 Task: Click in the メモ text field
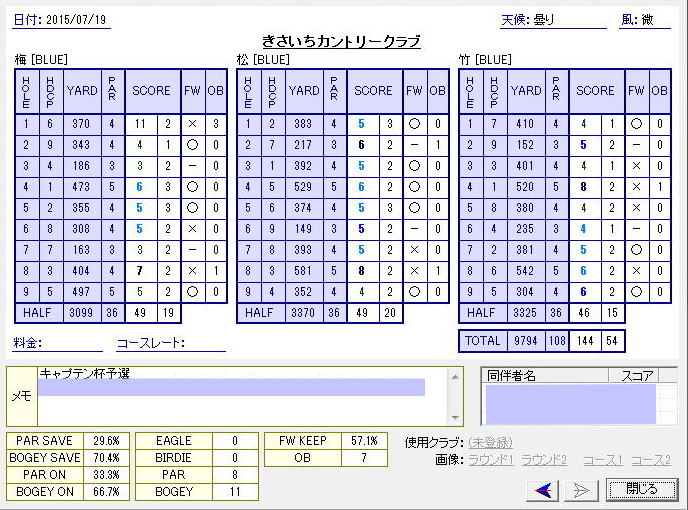coord(242,396)
